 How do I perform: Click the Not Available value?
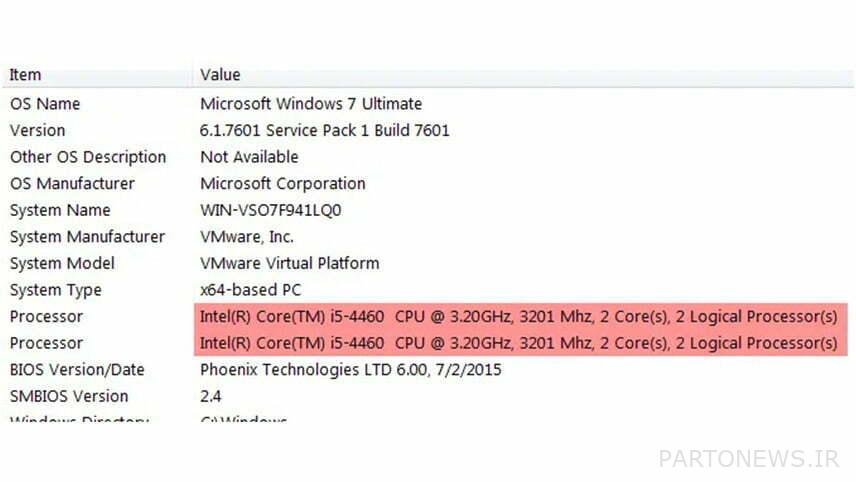pos(249,157)
